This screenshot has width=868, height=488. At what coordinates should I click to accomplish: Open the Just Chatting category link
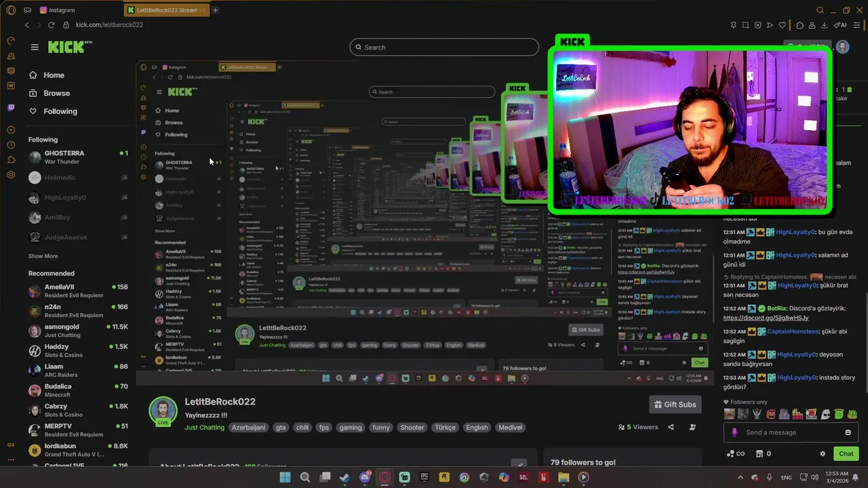pyautogui.click(x=204, y=428)
